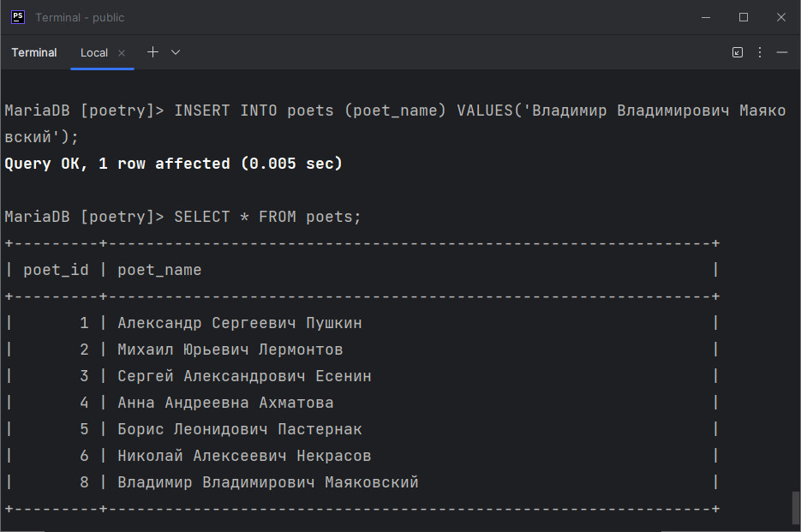801x532 pixels.
Task: Click 'Анна Андреевна Ахматова' row text
Action: [x=225, y=403]
